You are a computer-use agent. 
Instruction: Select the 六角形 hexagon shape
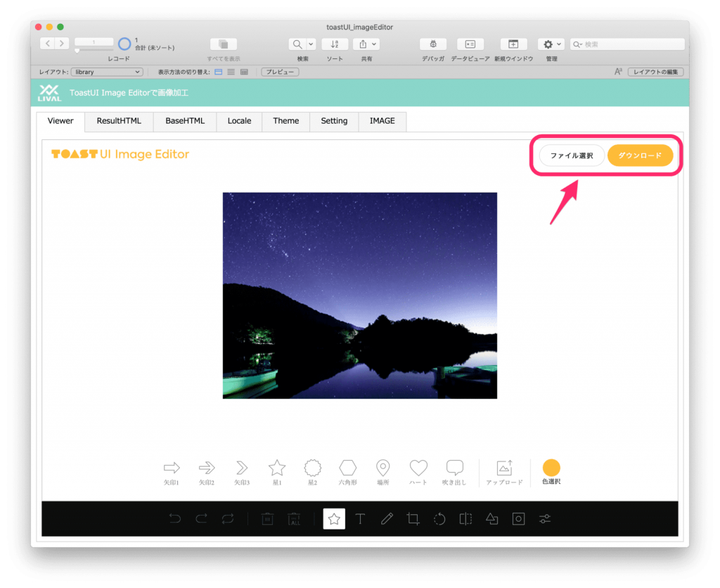(x=347, y=466)
